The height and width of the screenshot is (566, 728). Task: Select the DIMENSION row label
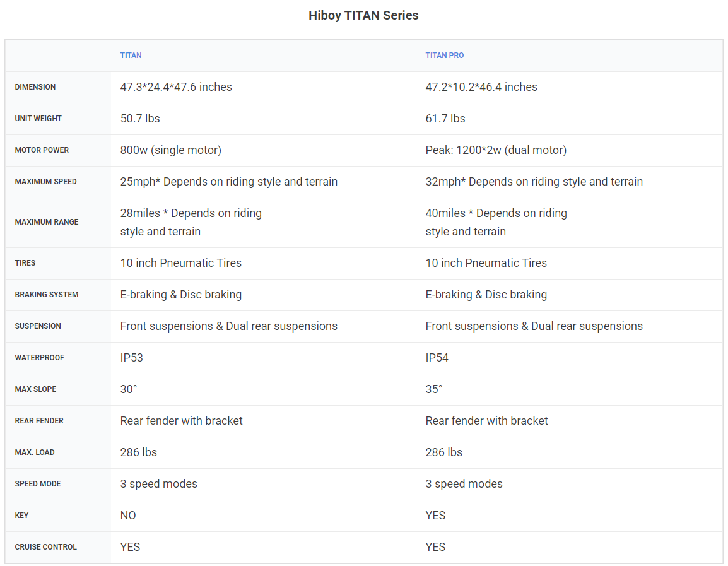35,87
